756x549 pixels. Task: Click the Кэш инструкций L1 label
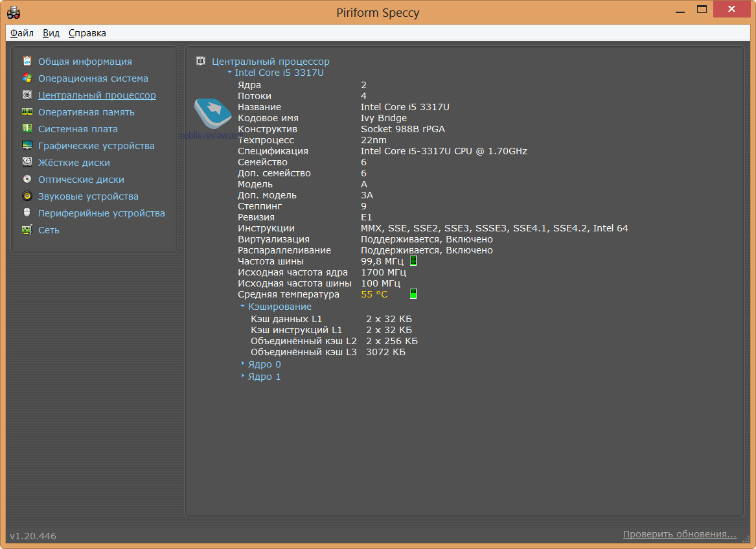pyautogui.click(x=297, y=330)
